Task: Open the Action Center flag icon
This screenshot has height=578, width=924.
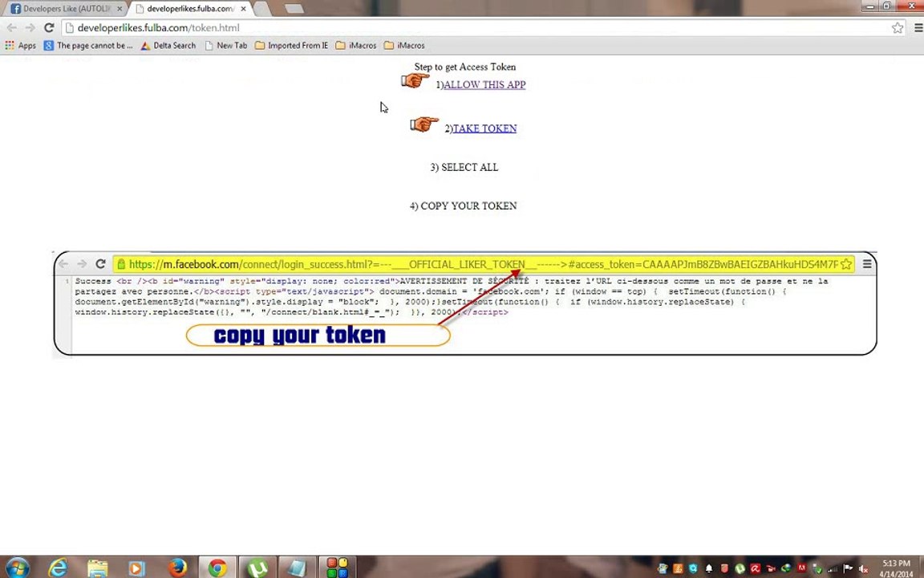Action: [848, 568]
